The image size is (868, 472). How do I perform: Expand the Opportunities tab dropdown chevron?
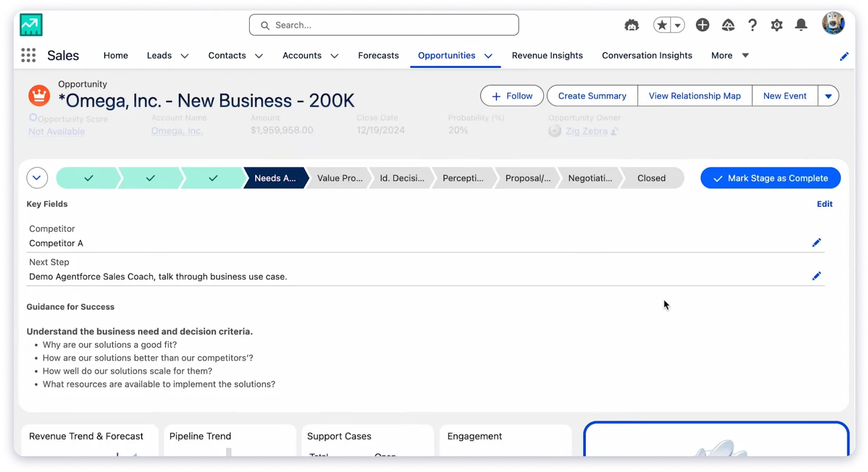click(x=488, y=56)
